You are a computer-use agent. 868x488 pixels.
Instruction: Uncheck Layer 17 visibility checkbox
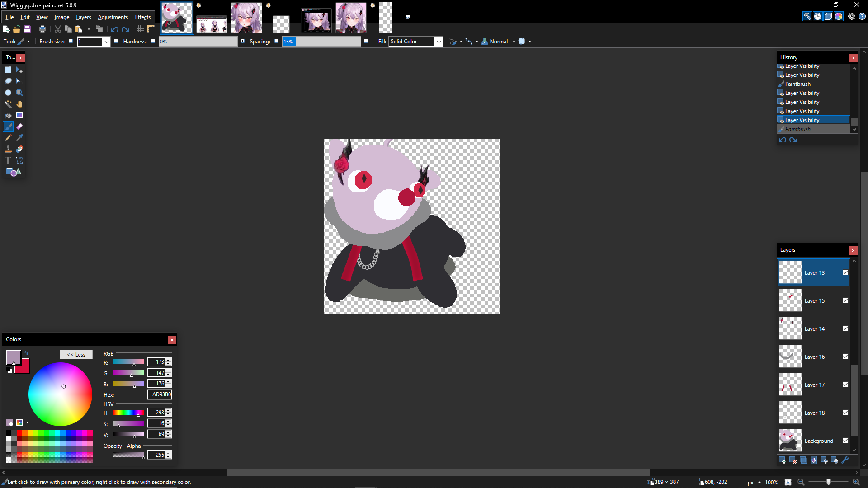(x=845, y=385)
